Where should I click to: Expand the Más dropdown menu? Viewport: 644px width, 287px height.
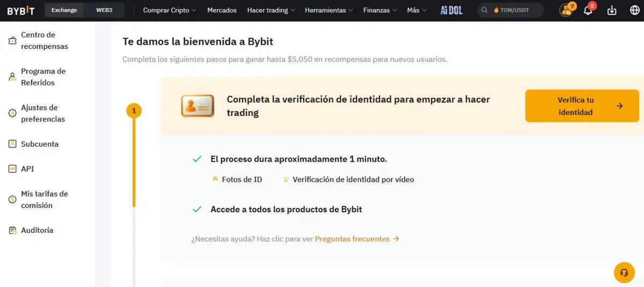point(417,10)
